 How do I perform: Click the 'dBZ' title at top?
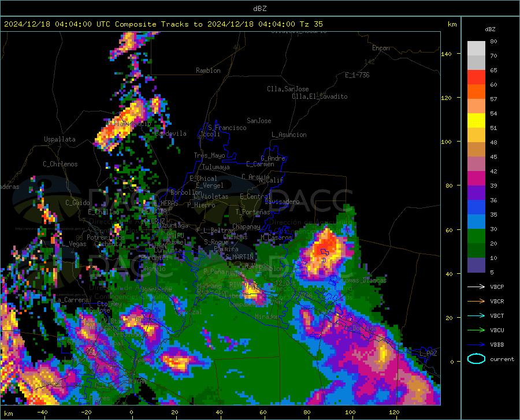259,9
